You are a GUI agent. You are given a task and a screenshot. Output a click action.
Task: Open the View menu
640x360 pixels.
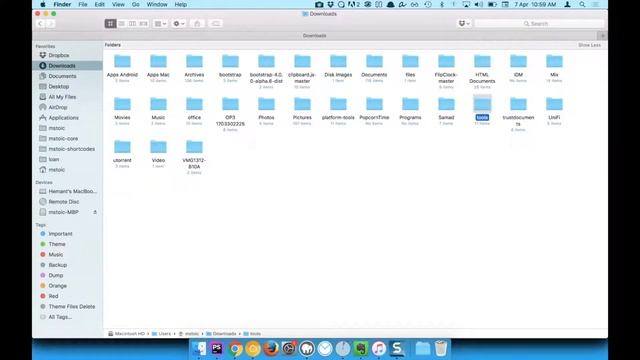pos(118,4)
